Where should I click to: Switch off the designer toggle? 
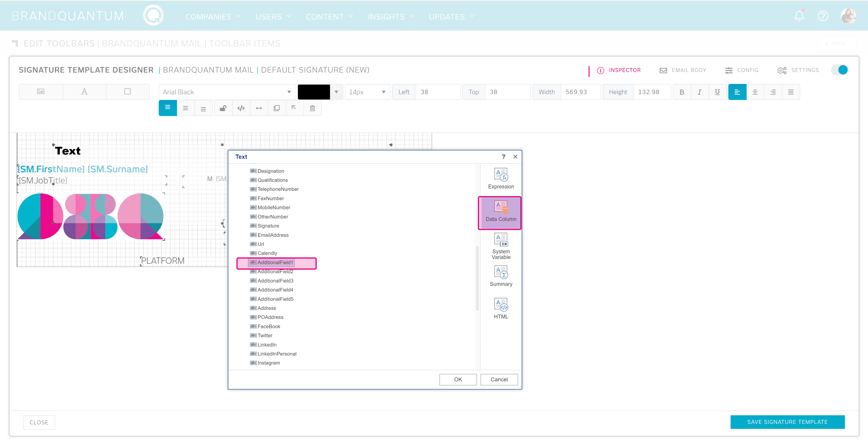click(x=839, y=70)
